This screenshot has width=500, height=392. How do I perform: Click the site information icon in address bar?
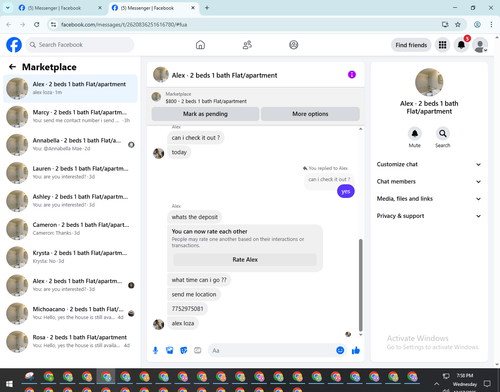(53, 24)
